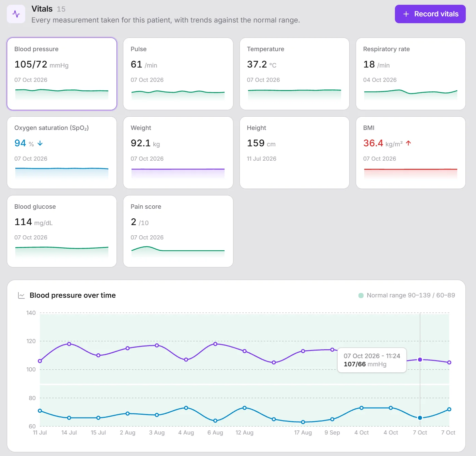
Task: Click the Pain score sparkline
Action: pyautogui.click(x=178, y=252)
